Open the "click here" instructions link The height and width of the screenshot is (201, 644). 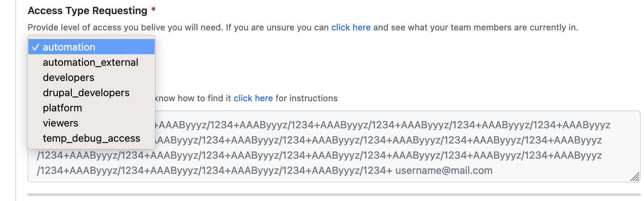[x=253, y=98]
